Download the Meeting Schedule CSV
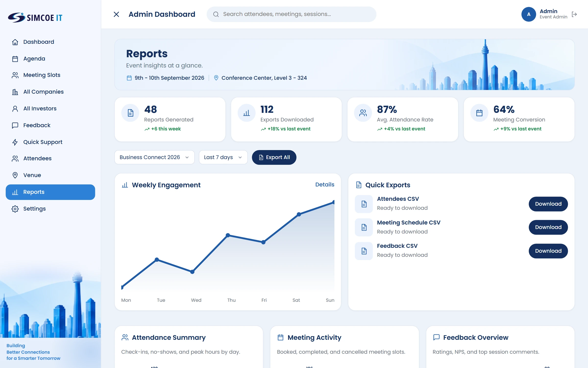Image resolution: width=588 pixels, height=368 pixels. click(548, 227)
